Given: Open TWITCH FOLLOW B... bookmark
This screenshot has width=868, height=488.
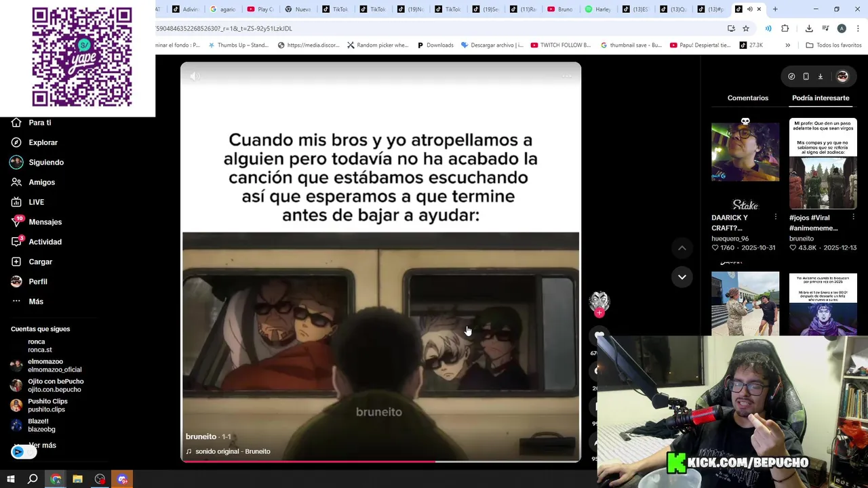Looking at the screenshot, I should point(561,45).
